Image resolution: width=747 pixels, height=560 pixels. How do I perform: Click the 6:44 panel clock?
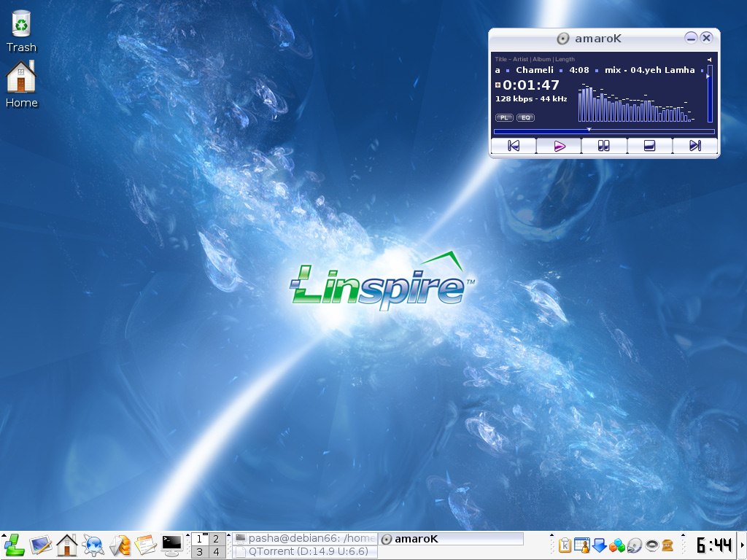[713, 545]
